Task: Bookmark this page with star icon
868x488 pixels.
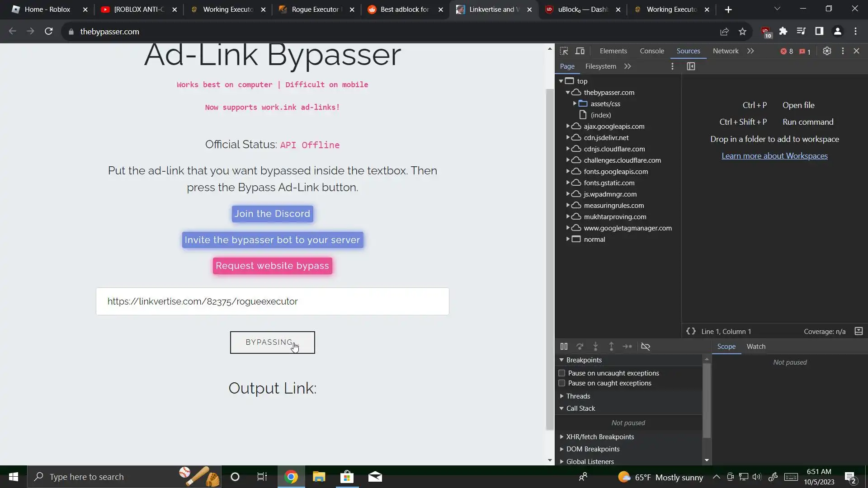Action: (742, 32)
